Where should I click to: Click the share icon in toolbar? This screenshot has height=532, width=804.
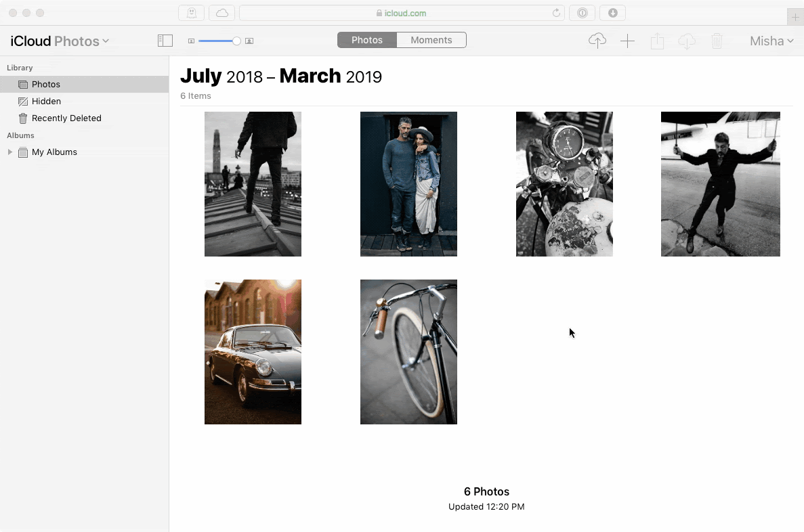657,41
